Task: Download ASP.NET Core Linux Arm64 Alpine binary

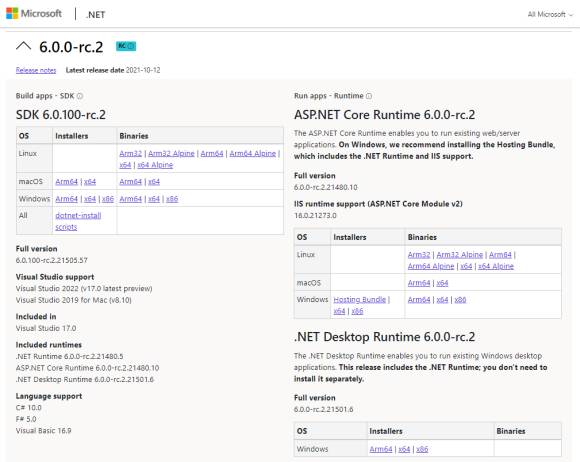Action: point(431,266)
